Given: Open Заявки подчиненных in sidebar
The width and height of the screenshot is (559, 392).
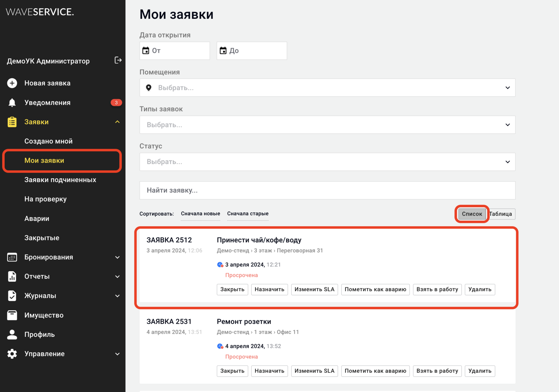Looking at the screenshot, I should (60, 180).
